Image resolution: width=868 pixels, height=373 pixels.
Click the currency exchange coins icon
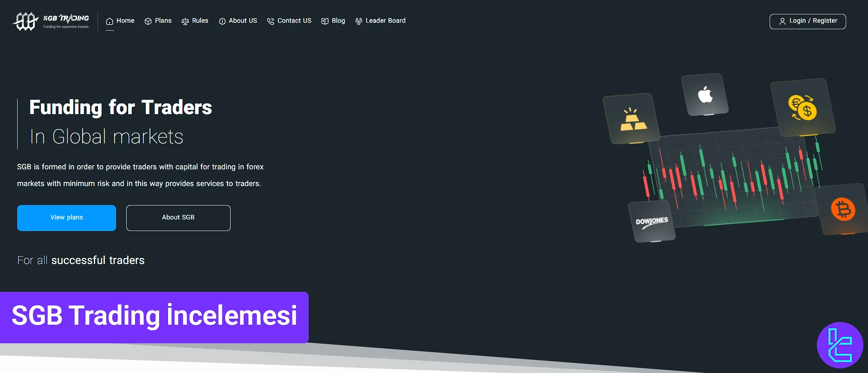[803, 108]
